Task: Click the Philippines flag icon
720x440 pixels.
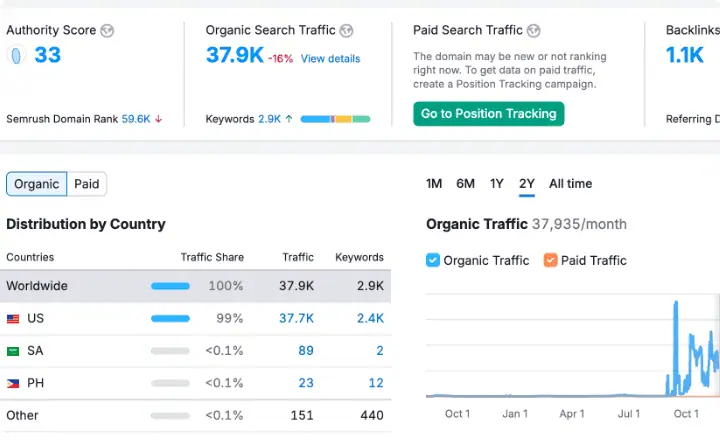Action: tap(13, 383)
